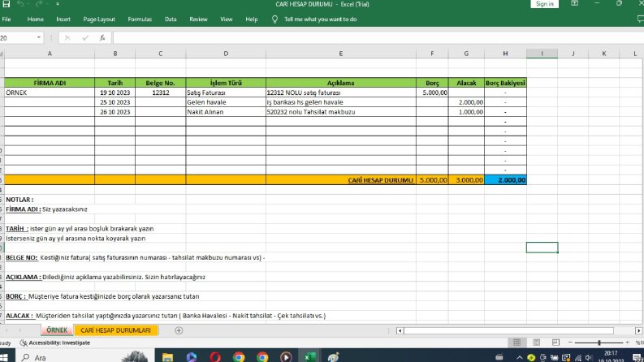The height and width of the screenshot is (362, 644).
Task: Switch to the Home ribbon tab
Action: [x=35, y=19]
